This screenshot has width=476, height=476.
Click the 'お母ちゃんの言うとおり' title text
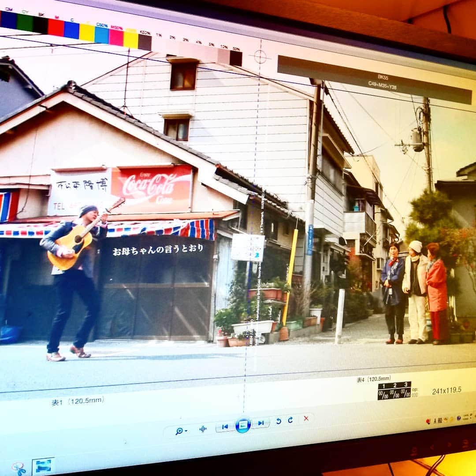[158, 250]
